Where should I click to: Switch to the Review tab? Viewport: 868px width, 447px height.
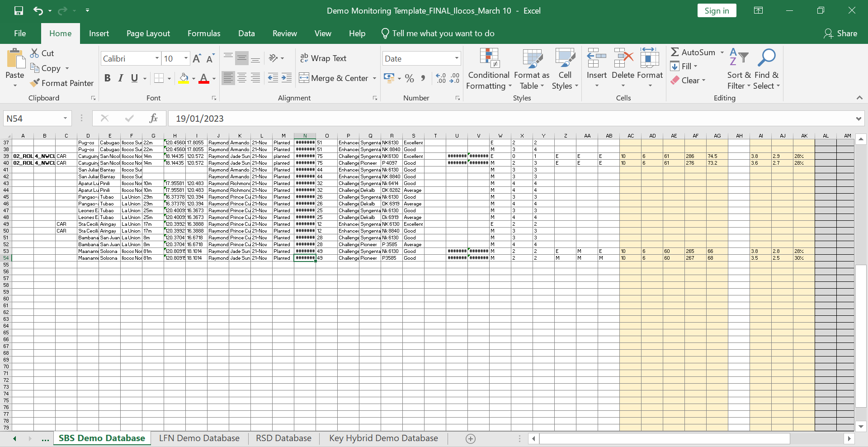click(285, 33)
